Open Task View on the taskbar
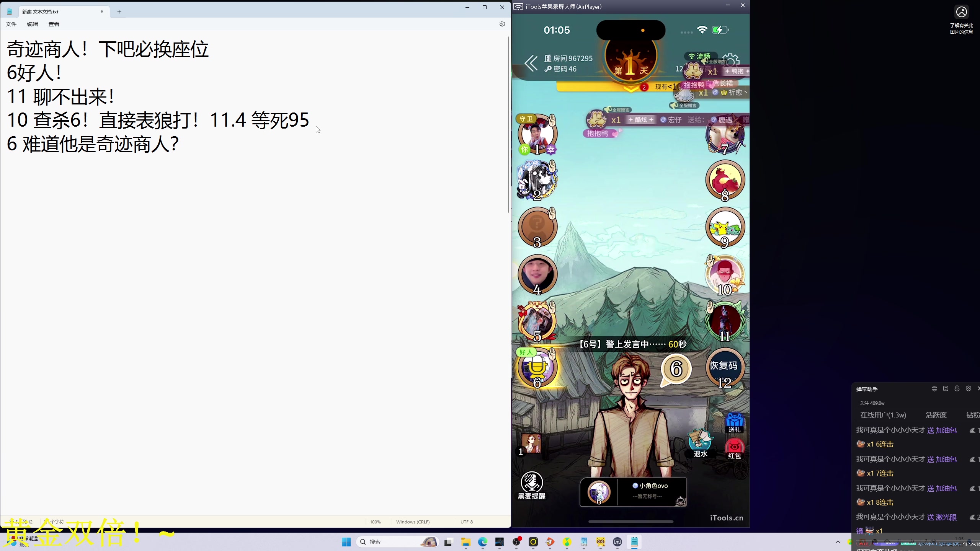This screenshot has width=980, height=551. (448, 542)
